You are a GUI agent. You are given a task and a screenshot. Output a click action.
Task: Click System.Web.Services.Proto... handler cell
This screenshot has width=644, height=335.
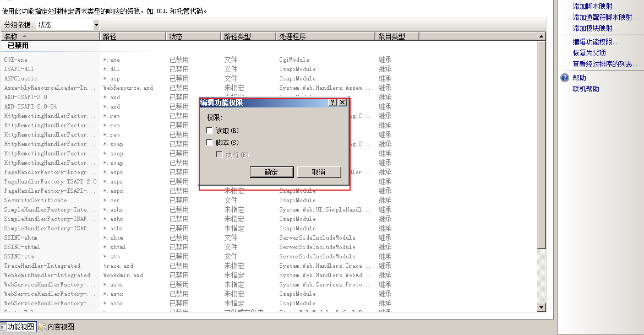pos(324,284)
